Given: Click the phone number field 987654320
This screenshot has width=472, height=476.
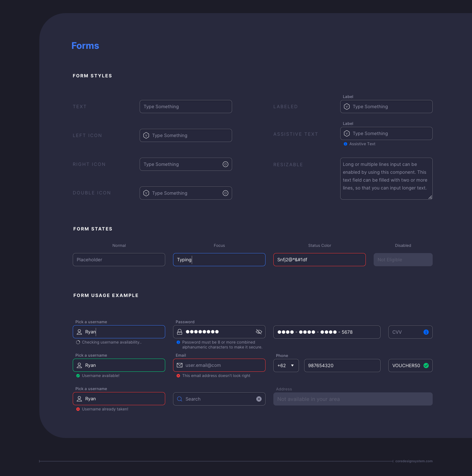Looking at the screenshot, I should pyautogui.click(x=342, y=366).
